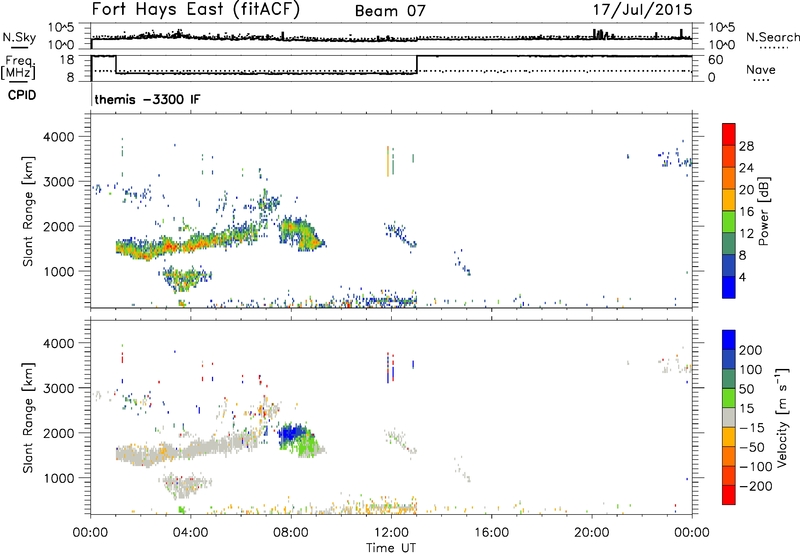
Task: Click the 'Slant Range [km]' label of power panel
Action: [x=28, y=211]
